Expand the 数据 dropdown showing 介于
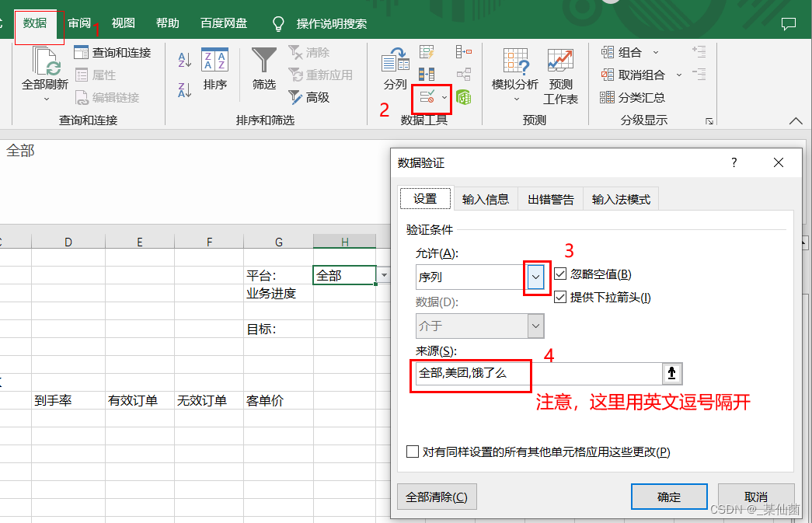This screenshot has width=812, height=523. click(x=536, y=326)
